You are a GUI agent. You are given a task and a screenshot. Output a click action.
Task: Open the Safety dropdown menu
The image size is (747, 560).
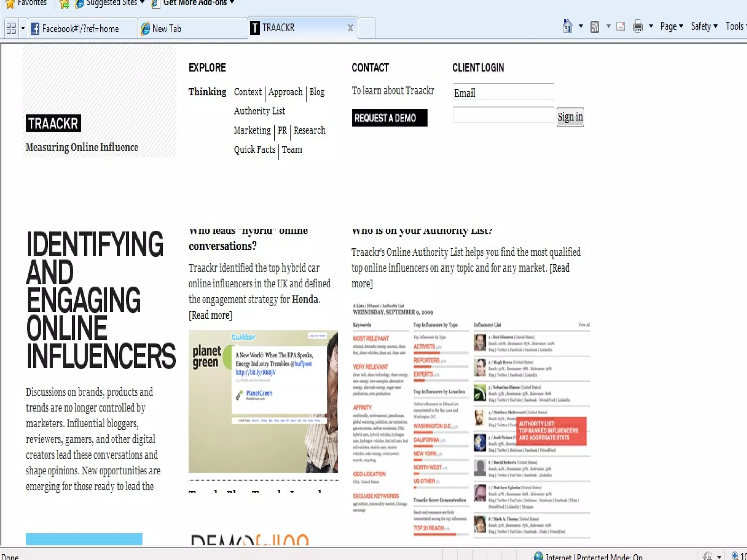point(704,26)
